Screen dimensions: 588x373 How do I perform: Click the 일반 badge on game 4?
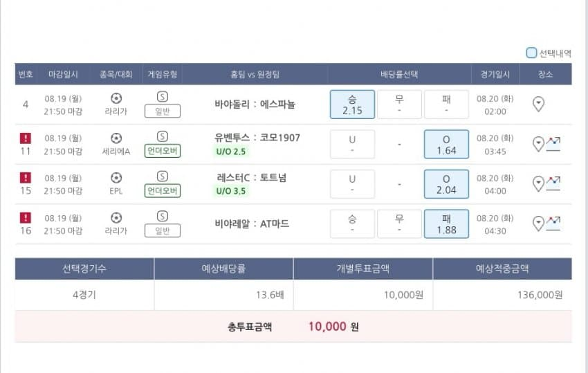coord(163,111)
